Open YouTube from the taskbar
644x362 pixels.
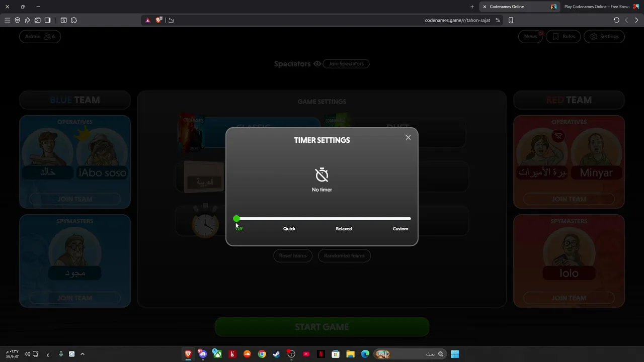pos(306,354)
